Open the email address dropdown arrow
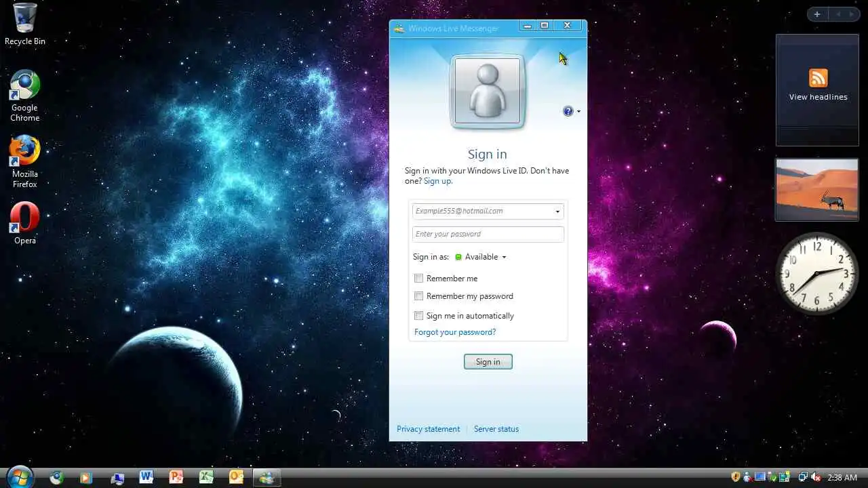868x488 pixels. (x=557, y=211)
